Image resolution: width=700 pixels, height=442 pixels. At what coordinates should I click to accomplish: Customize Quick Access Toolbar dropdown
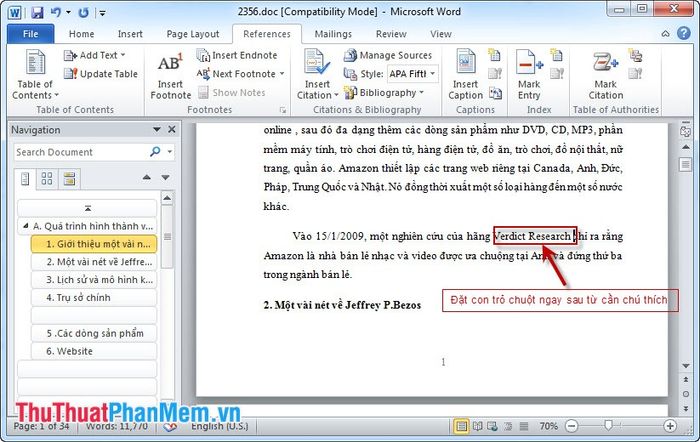pos(102,13)
